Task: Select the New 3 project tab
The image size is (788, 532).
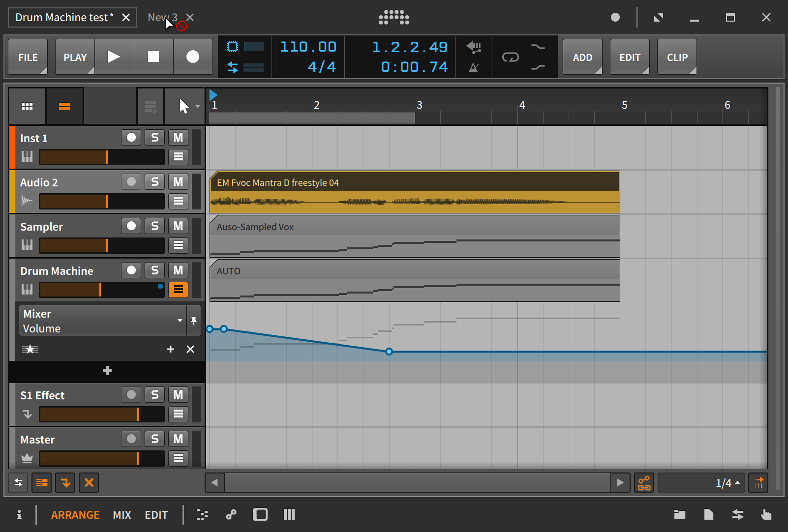Action: click(162, 17)
